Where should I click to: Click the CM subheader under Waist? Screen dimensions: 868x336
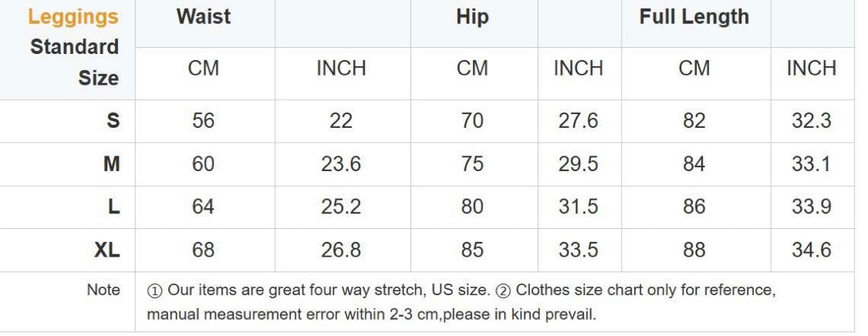coord(204,69)
